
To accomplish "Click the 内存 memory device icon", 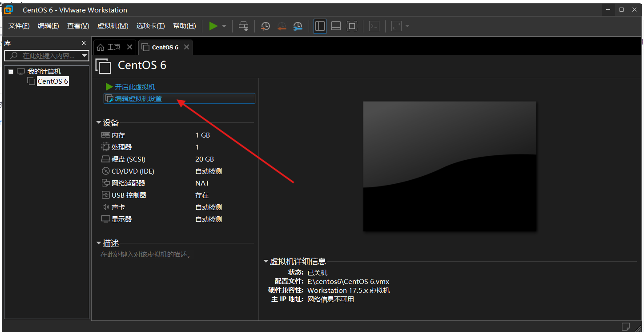I will (x=105, y=135).
